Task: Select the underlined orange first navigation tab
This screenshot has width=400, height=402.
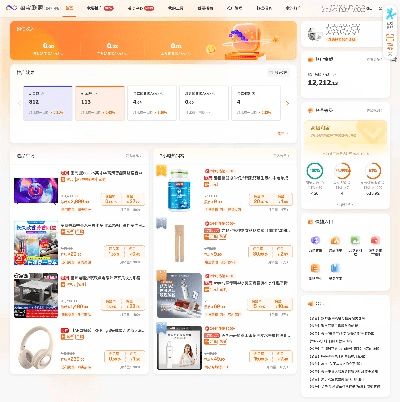Action: click(x=69, y=8)
